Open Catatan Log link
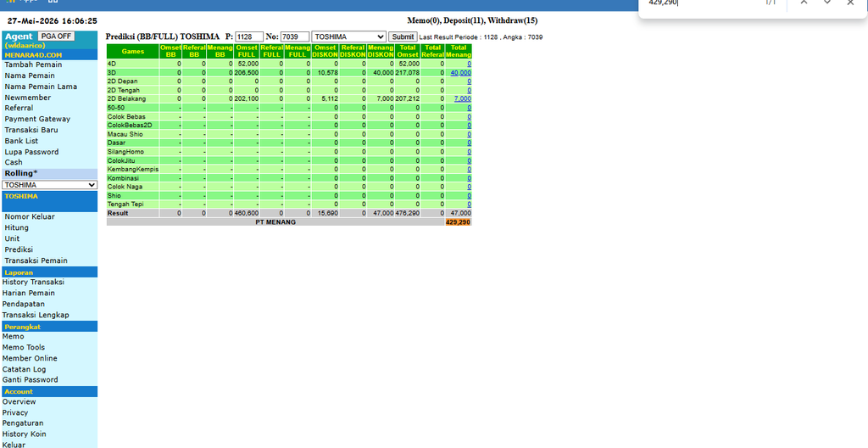This screenshot has height=448, width=868. click(25, 369)
